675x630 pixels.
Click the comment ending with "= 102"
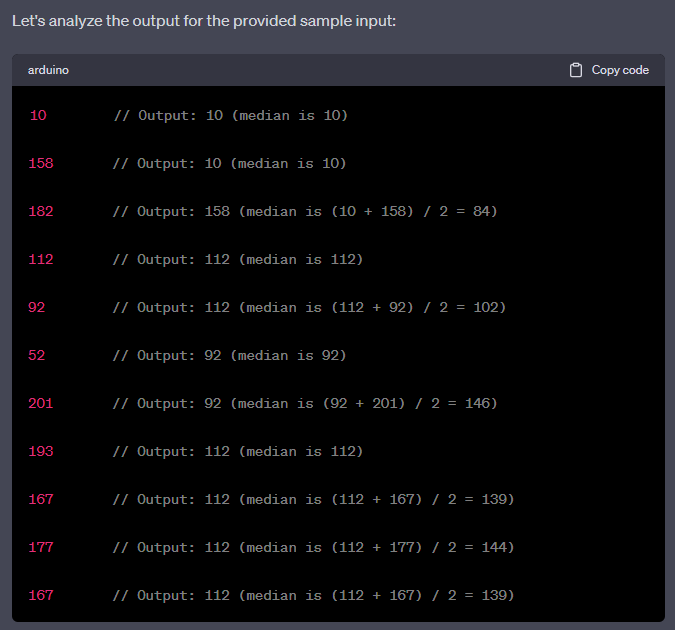309,307
